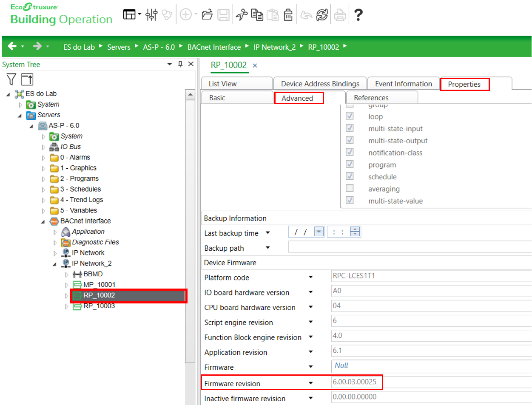The image size is (532, 405).
Task: Open the Backup path property dropdown arrow
Action: [x=268, y=247]
